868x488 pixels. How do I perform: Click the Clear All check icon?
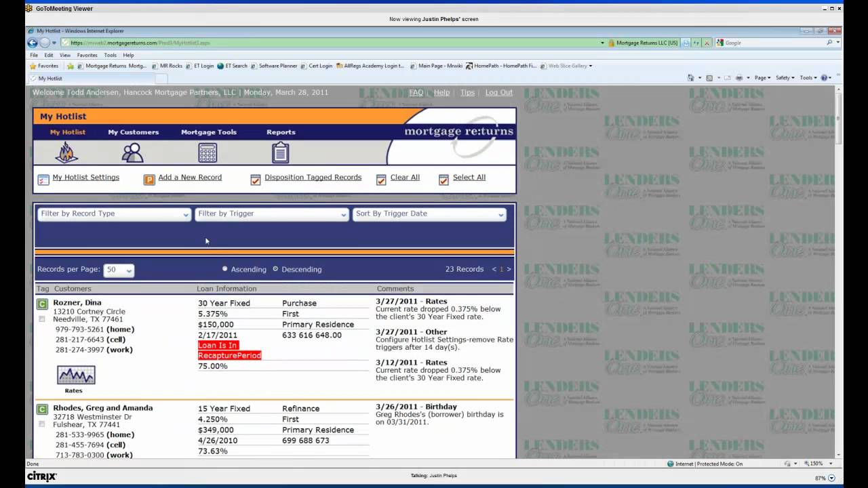[381, 180]
